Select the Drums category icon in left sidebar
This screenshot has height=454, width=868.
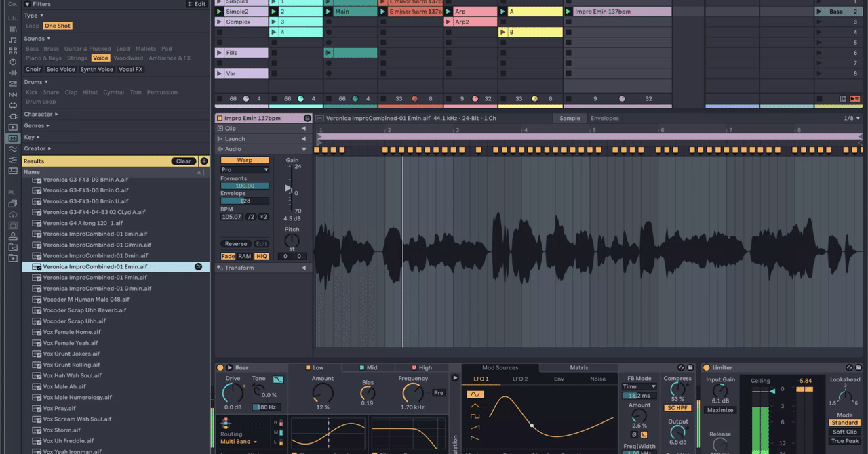click(x=13, y=51)
